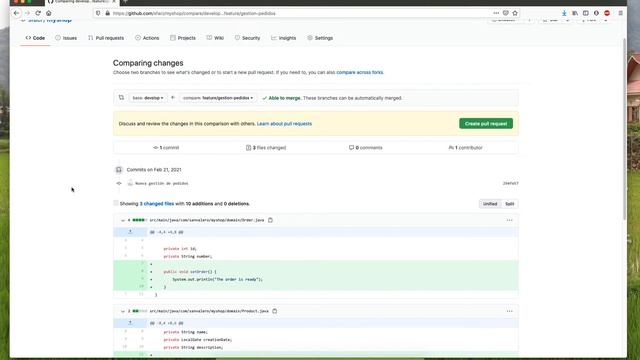Open Learn about pull requests link
640x360 pixels.
284,124
